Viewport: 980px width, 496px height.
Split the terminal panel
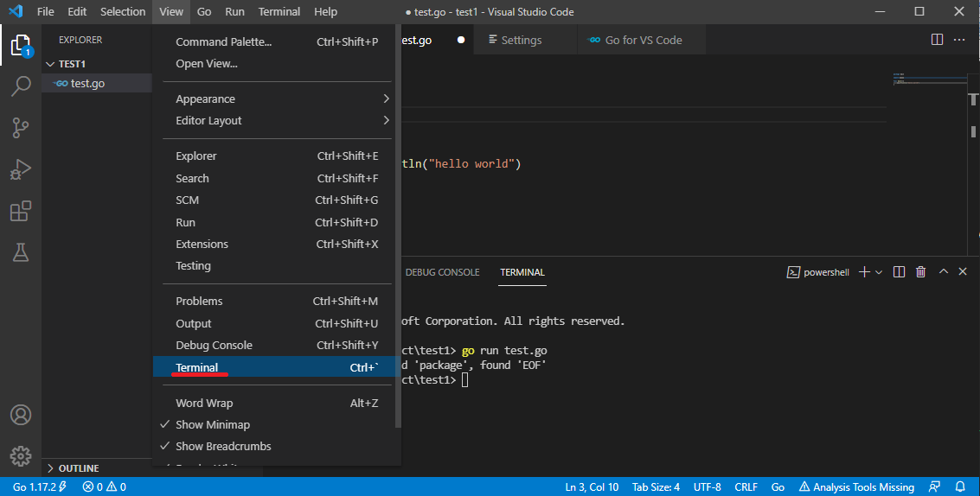pos(900,271)
